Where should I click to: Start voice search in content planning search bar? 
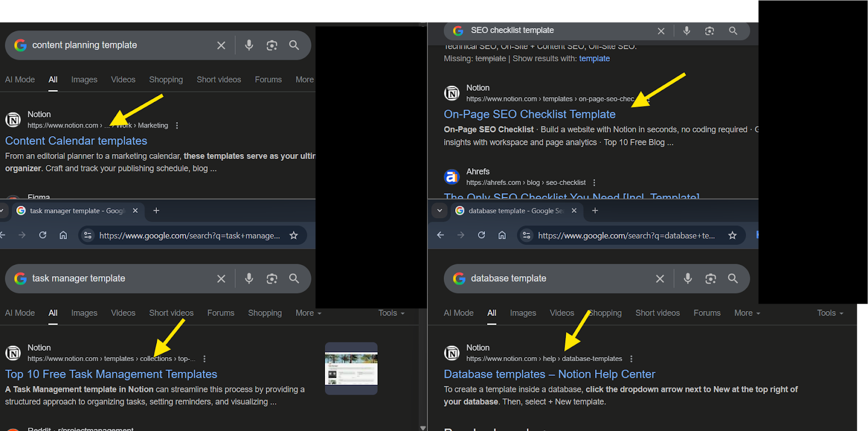(x=249, y=46)
